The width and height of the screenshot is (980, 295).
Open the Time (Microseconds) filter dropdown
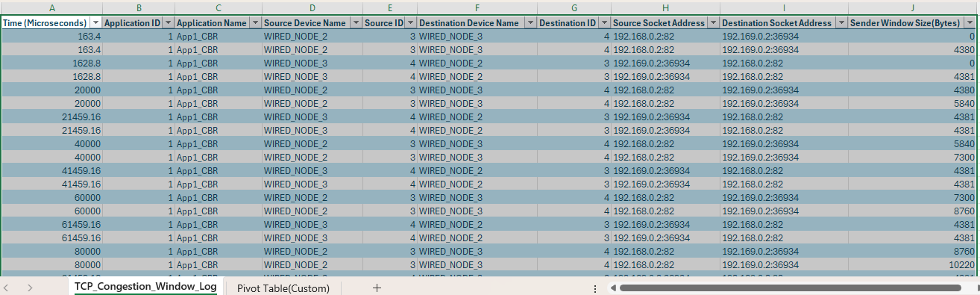click(95, 23)
